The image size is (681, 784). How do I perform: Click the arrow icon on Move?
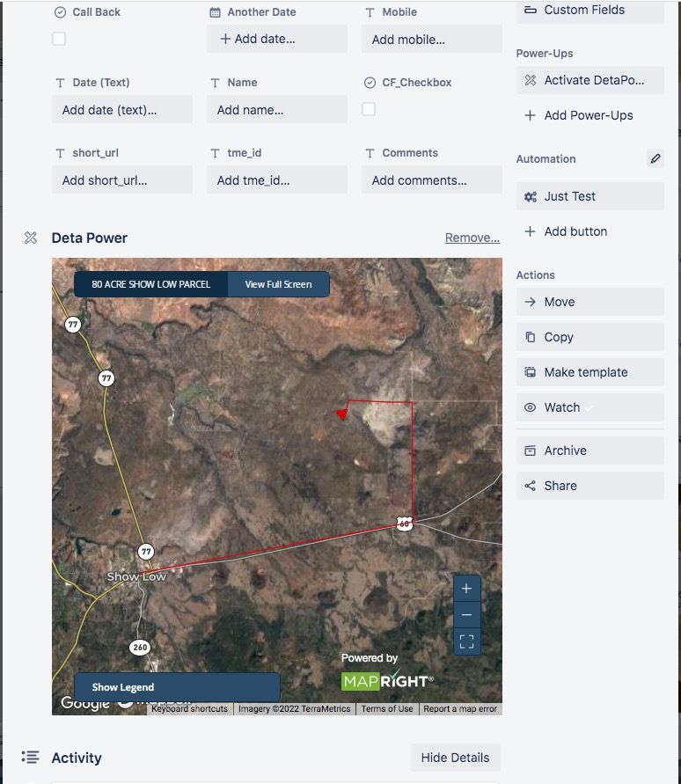pyautogui.click(x=530, y=302)
